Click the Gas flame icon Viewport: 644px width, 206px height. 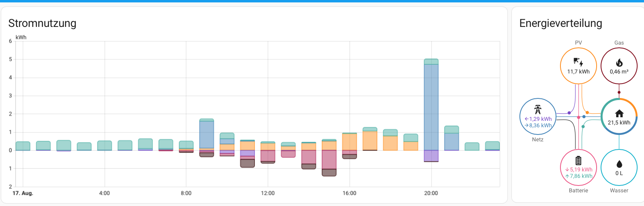pos(619,63)
